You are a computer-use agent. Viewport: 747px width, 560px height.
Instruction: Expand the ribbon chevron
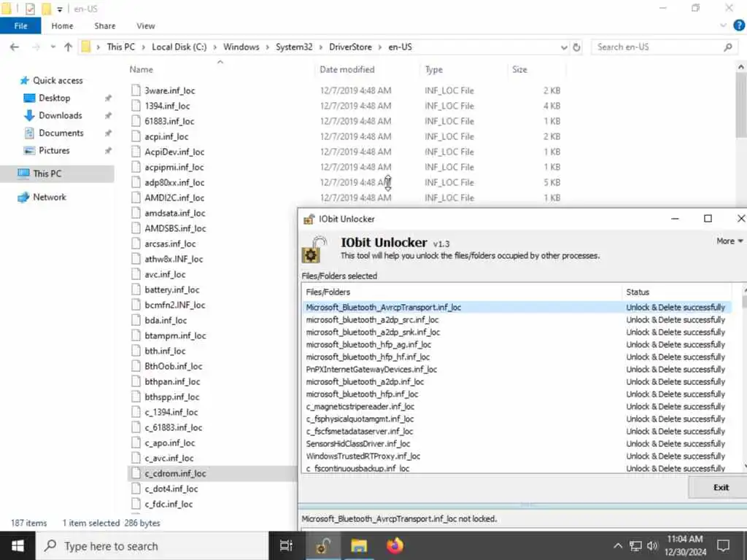[723, 26]
